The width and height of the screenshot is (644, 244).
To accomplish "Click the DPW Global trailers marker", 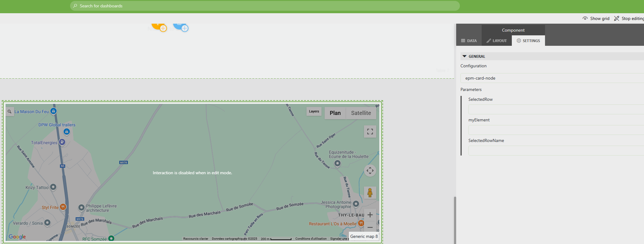I will pos(66,132).
